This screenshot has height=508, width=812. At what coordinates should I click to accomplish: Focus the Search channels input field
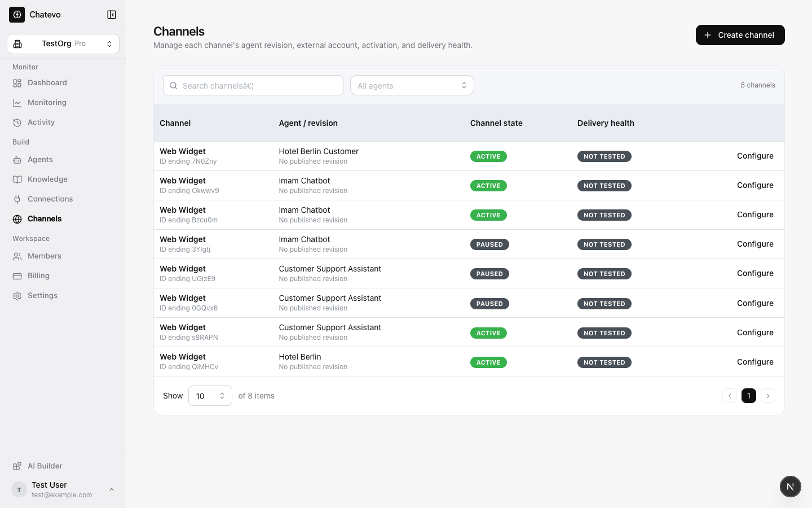click(253, 85)
